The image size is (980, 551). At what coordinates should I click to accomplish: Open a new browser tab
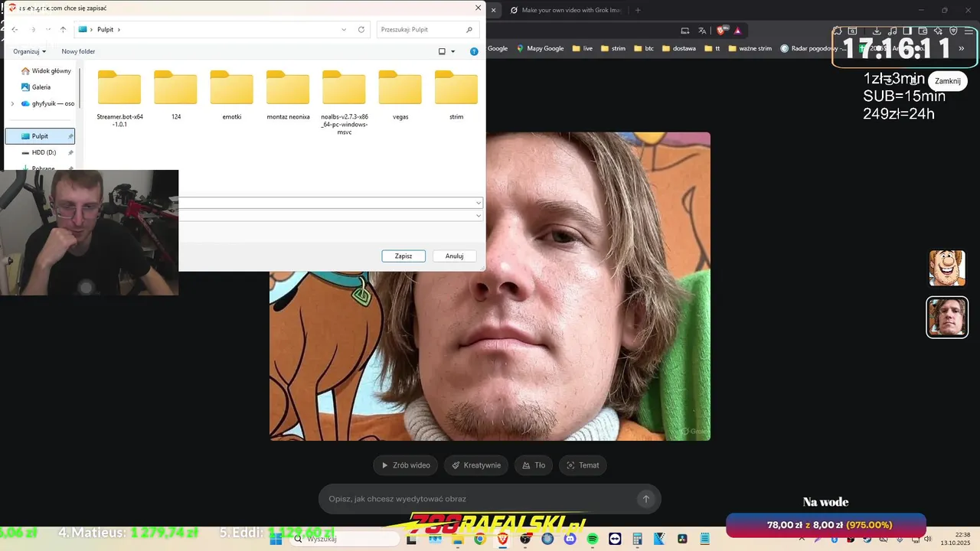click(x=638, y=10)
